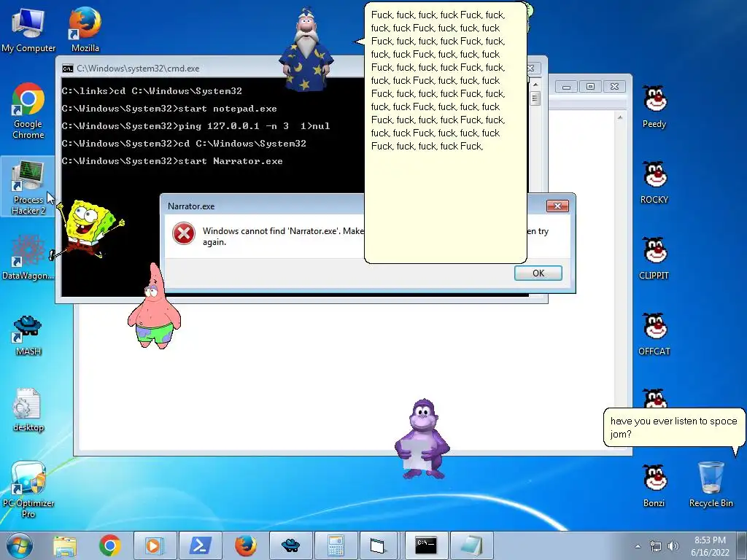This screenshot has height=560, width=747.
Task: Select the PC Optimizer Pro shortcut
Action: tap(28, 489)
